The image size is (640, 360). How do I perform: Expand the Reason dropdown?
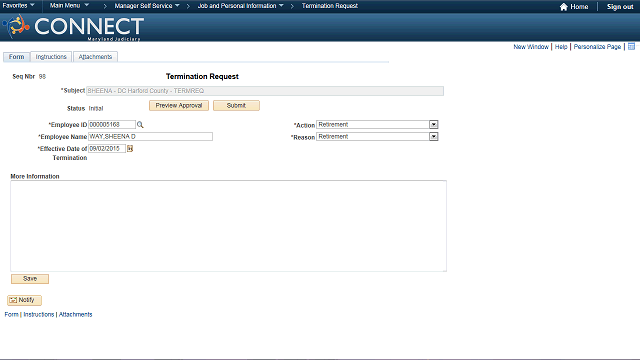pyautogui.click(x=433, y=136)
